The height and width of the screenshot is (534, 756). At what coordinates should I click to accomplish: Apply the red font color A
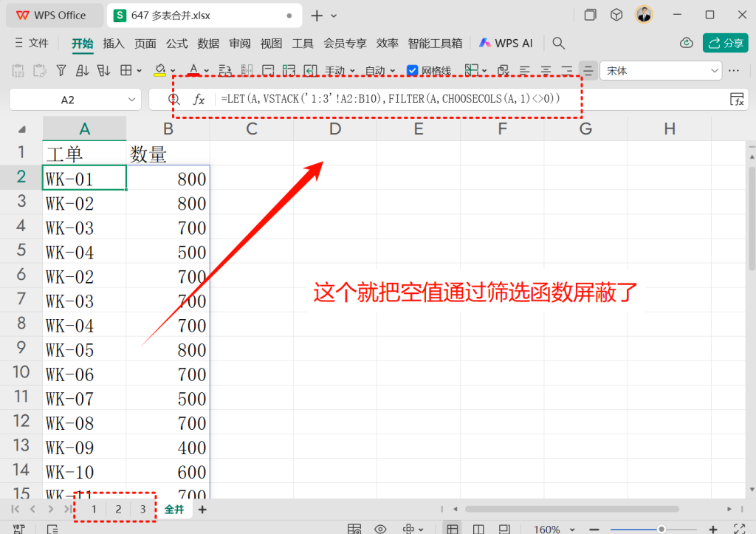pos(193,71)
